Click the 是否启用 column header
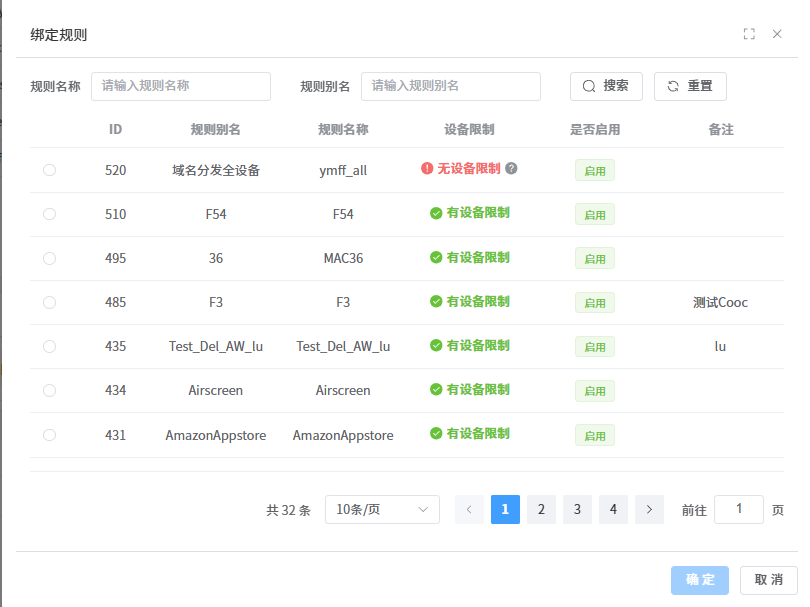This screenshot has height=607, width=810. pyautogui.click(x=595, y=129)
